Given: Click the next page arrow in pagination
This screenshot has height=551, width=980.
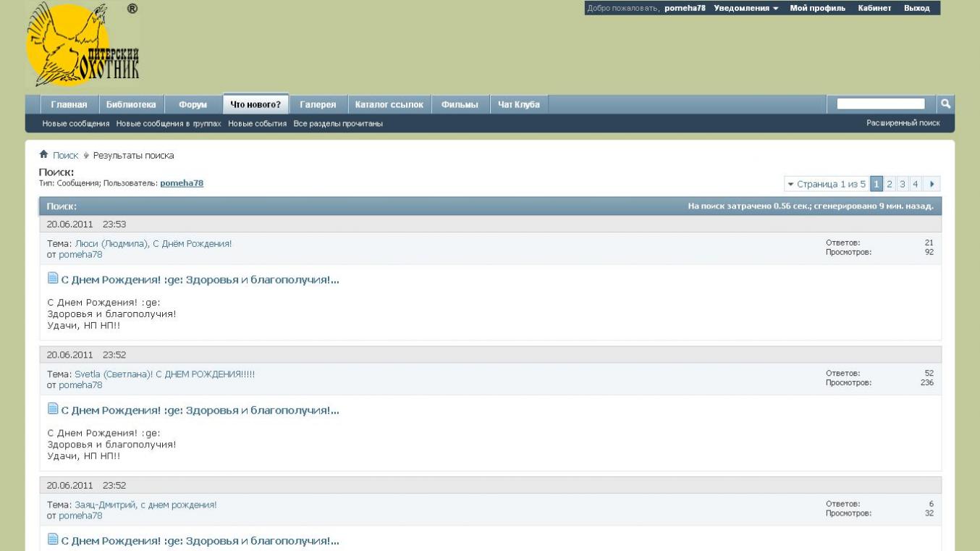Looking at the screenshot, I should (932, 184).
